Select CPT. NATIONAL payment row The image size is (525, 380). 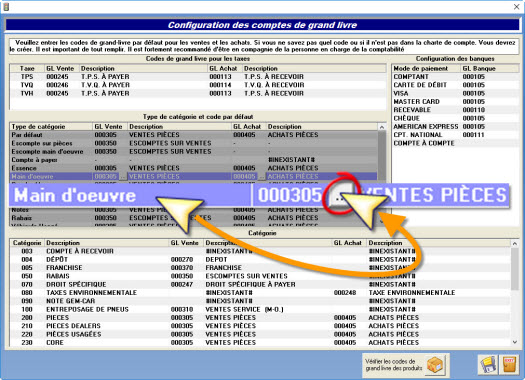click(455, 135)
